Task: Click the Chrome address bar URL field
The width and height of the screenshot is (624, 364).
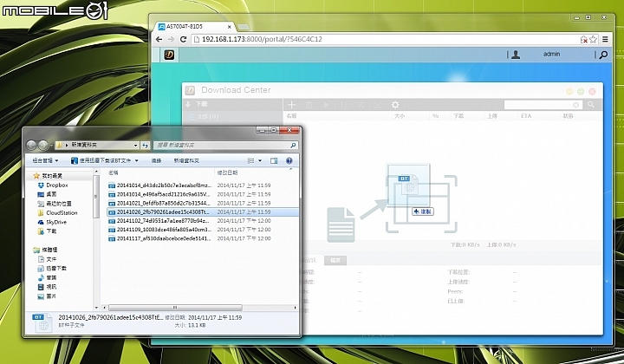Action: click(384, 39)
